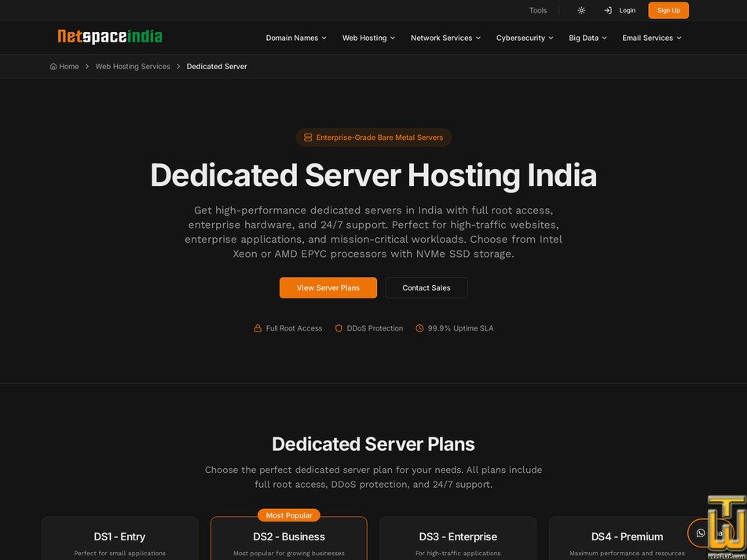The image size is (747, 560).
Task: Click the server icon in Enterprise-Grade badge
Action: pyautogui.click(x=308, y=137)
